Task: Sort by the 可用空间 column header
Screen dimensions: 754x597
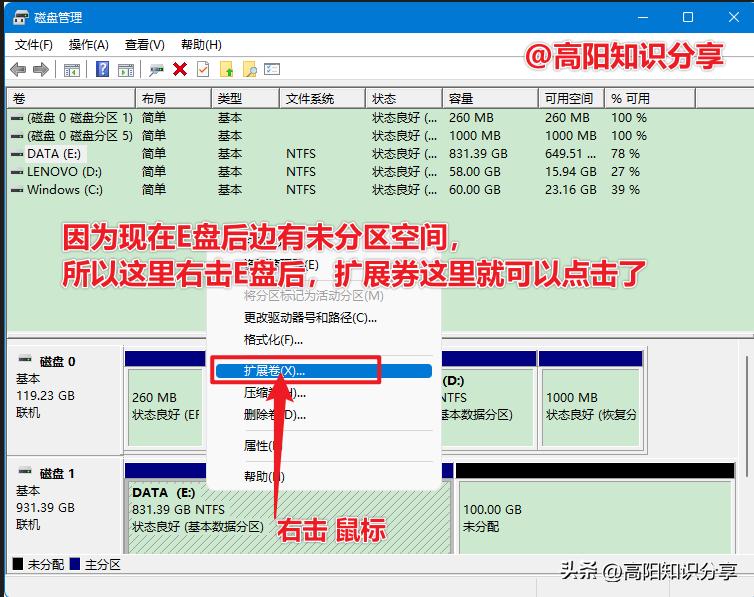Action: (x=571, y=99)
